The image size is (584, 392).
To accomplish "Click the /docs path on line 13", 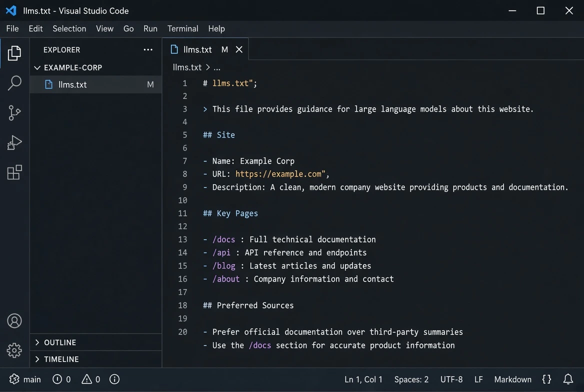I will click(223, 239).
